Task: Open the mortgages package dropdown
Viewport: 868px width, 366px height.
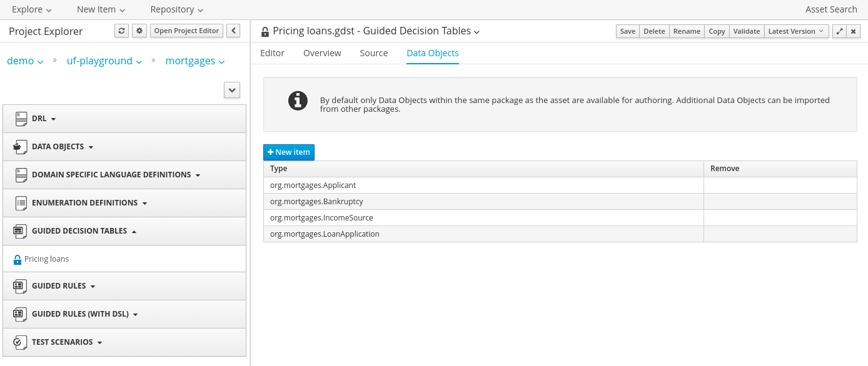Action: (194, 61)
